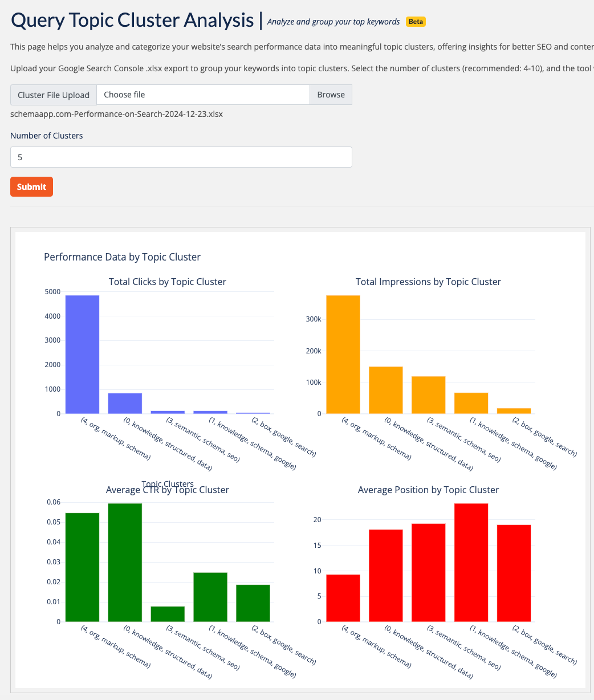The height and width of the screenshot is (700, 594).
Task: Click the Average CTR by Topic Cluster title
Action: tap(168, 490)
